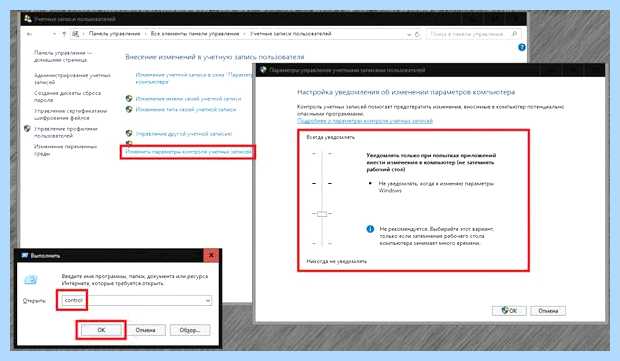This screenshot has height=361, width=620.
Task: Click 'Никогда не уведомлять' label
Action: point(336,261)
